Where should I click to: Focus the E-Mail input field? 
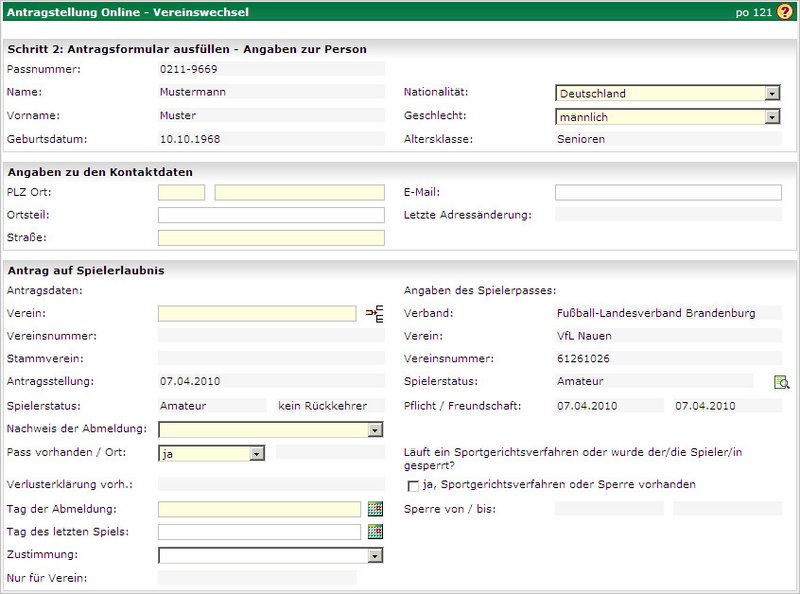pos(668,192)
